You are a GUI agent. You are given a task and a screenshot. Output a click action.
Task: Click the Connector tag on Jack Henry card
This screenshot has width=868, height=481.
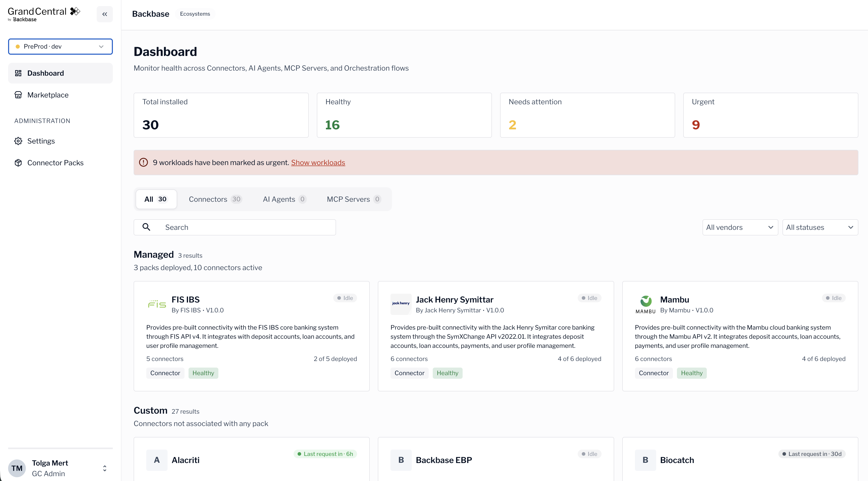pos(409,373)
